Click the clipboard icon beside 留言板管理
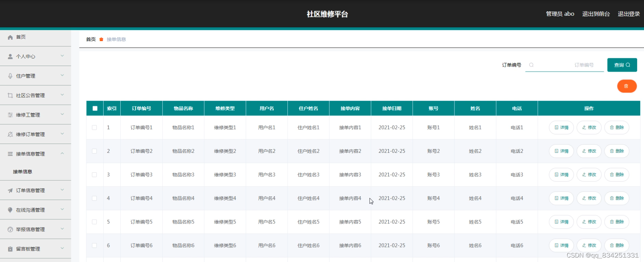The height and width of the screenshot is (262, 644). pyautogui.click(x=10, y=249)
